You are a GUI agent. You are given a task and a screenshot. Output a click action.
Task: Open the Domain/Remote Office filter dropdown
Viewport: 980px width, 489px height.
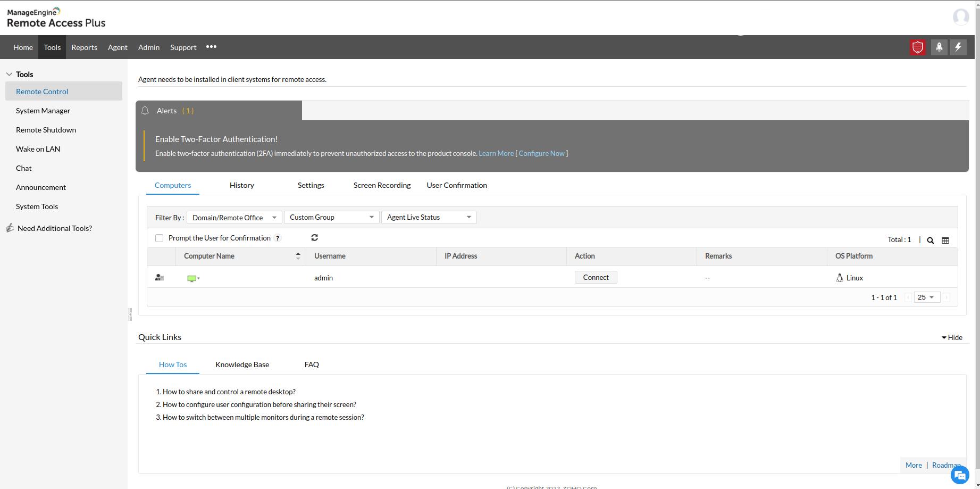[x=234, y=218]
